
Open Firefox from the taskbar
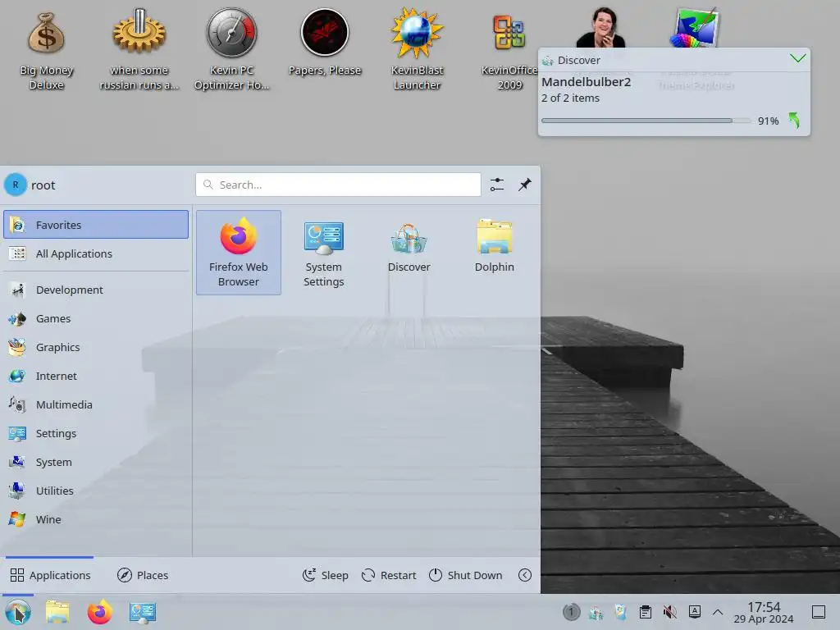(x=100, y=612)
